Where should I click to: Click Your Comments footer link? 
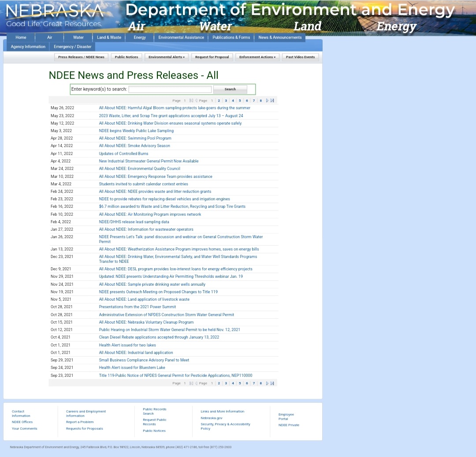[x=25, y=429]
